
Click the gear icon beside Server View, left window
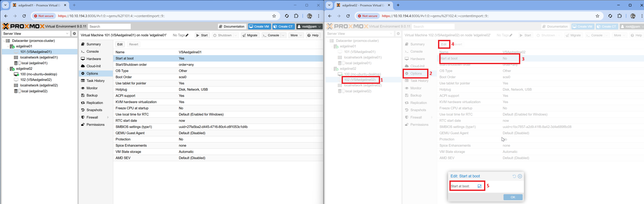click(x=74, y=34)
